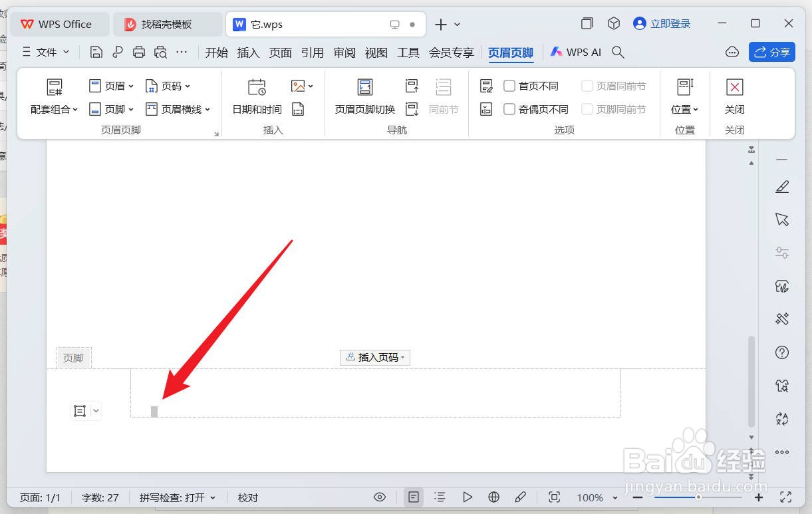Insert a 日期和时间 date field
Viewport: 812px width, 514px height.
[256, 96]
